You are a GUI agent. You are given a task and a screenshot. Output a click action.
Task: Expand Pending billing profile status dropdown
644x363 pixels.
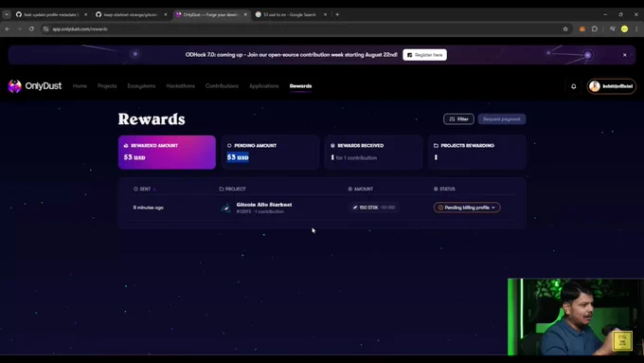(x=467, y=208)
